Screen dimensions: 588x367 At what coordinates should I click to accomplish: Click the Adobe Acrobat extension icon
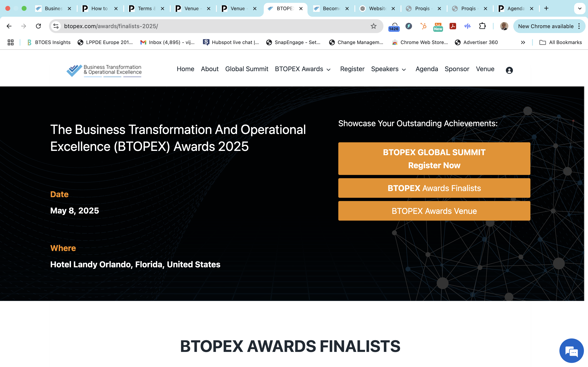(453, 26)
